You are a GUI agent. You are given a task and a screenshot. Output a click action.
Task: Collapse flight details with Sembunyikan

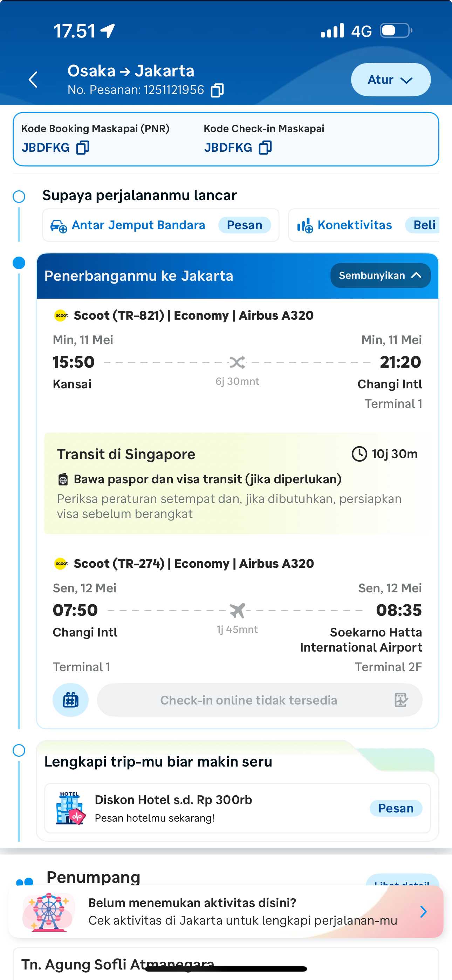[x=380, y=275]
